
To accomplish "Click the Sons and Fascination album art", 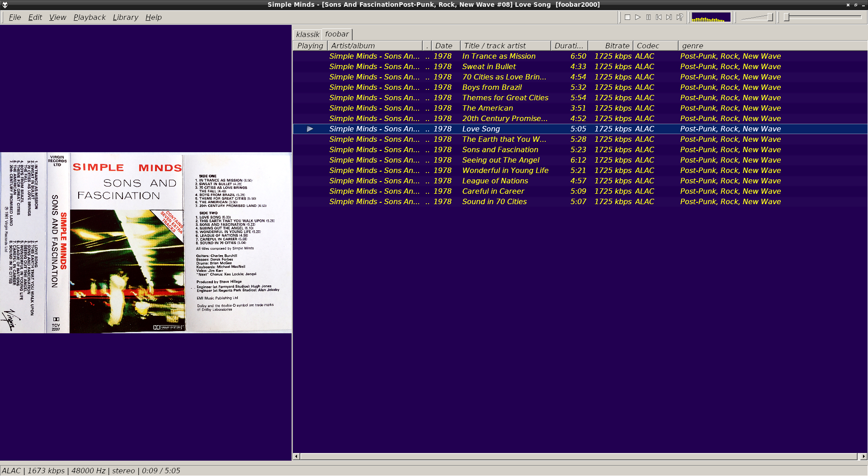I will tap(146, 243).
